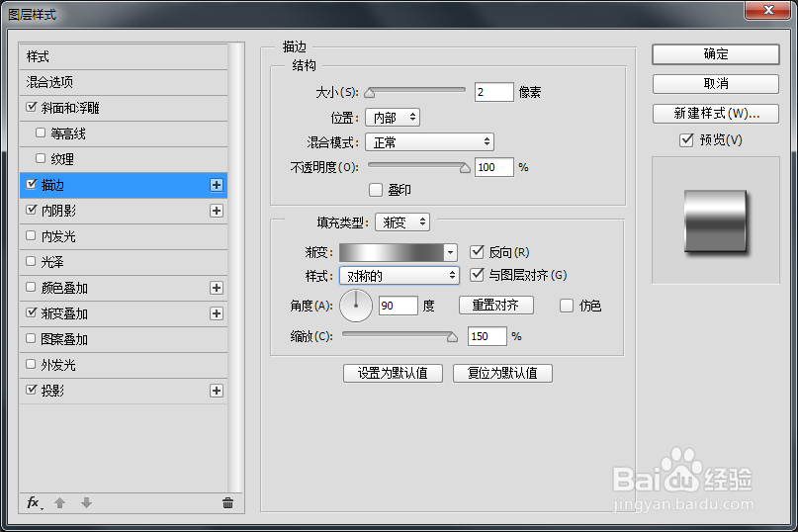Click the effects list vertical scrollbar
Viewport: 798px width, 532px height.
[234, 267]
